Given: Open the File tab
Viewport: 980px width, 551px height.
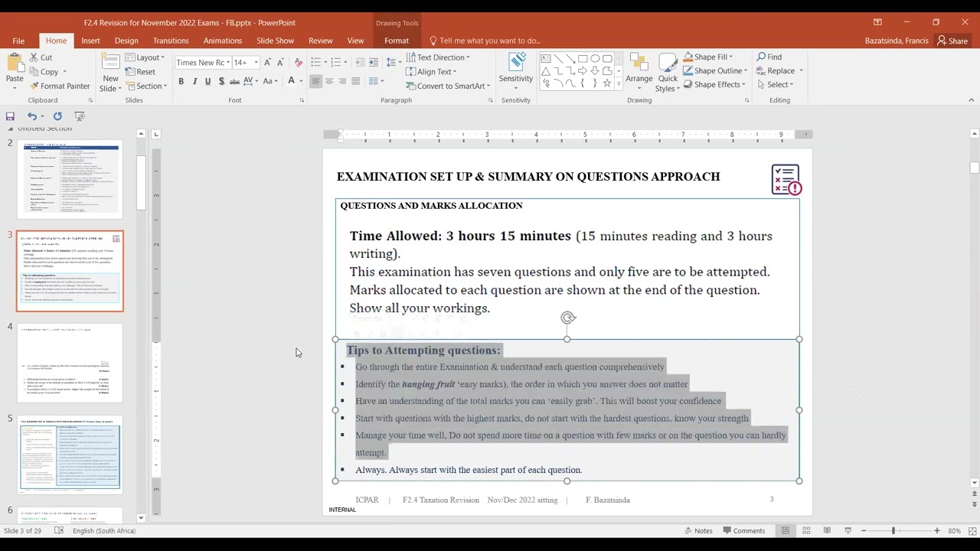Looking at the screenshot, I should 18,41.
